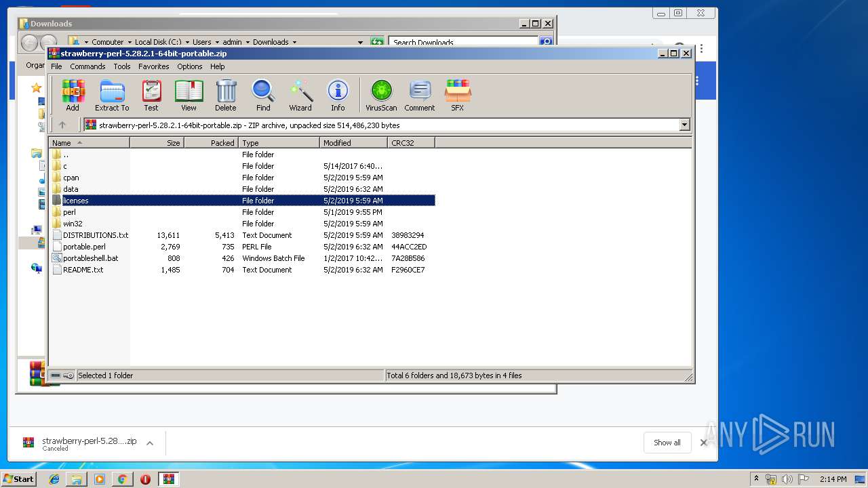Open the Find magnifier tool

[263, 95]
